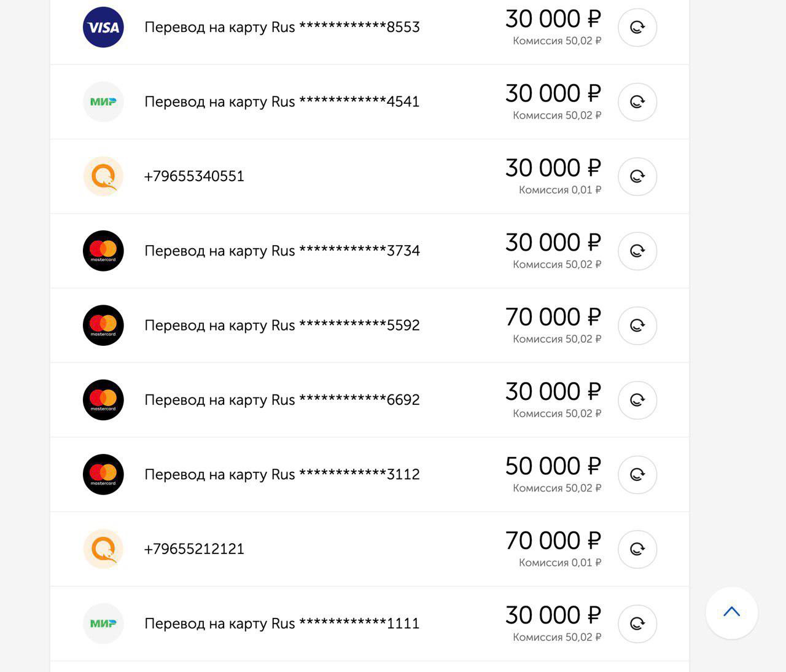Repeat the transfer to card ending 1111
The width and height of the screenshot is (786, 672).
(x=637, y=624)
